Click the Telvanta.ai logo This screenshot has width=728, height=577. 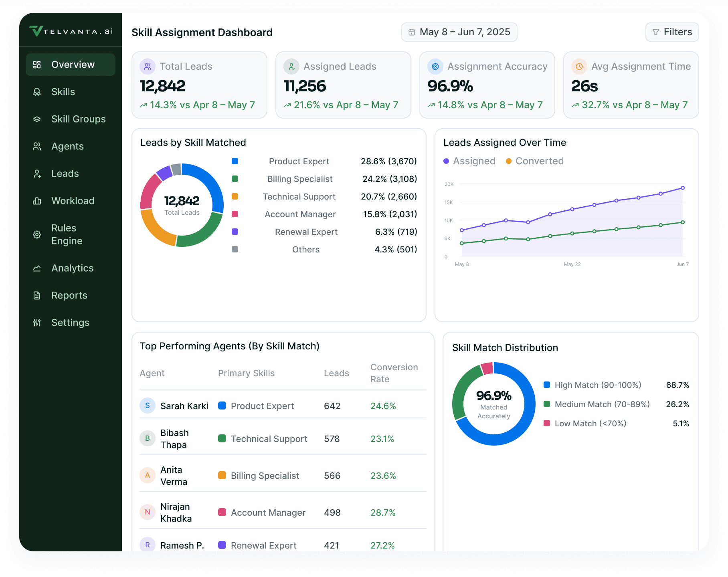click(x=71, y=31)
